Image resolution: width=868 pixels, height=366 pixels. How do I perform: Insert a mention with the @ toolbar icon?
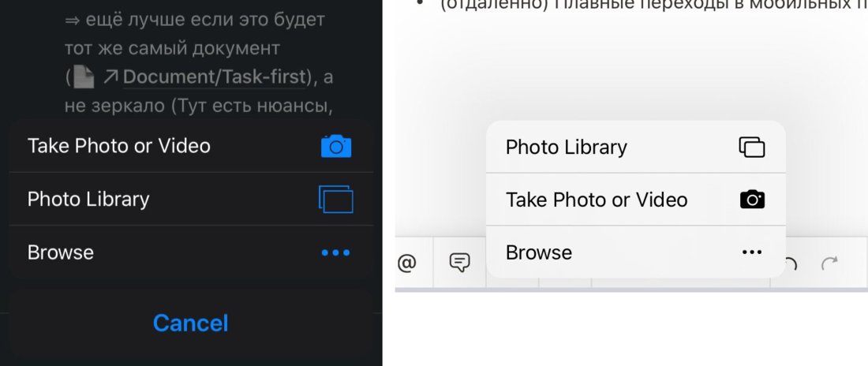point(407,263)
